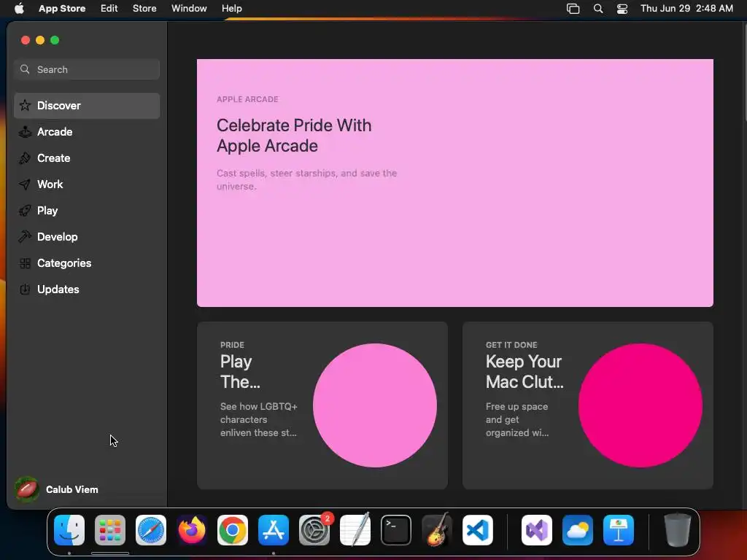Open Terminal from the Dock
The image size is (747, 560).
click(x=396, y=530)
